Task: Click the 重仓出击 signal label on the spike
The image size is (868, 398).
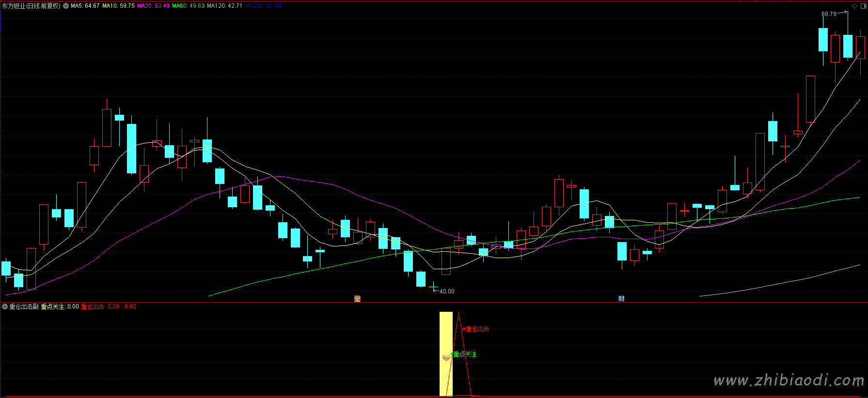Action: point(478,329)
